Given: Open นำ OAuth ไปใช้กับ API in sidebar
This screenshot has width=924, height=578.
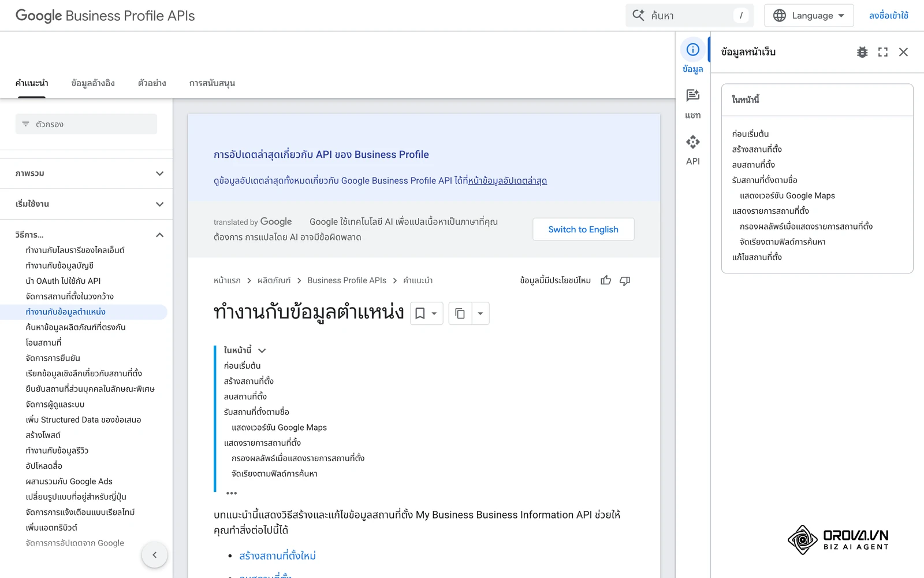Looking at the screenshot, I should point(63,281).
